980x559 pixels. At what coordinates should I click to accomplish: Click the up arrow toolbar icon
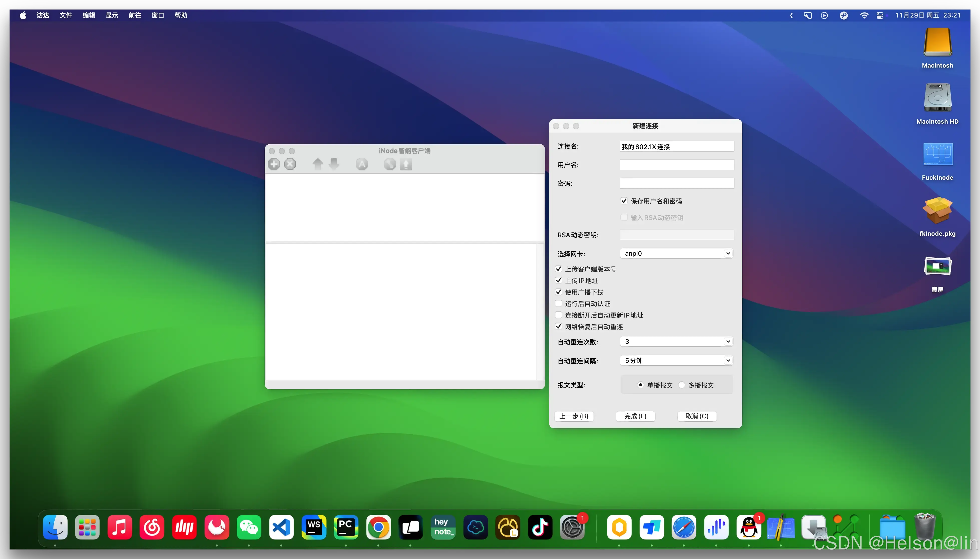pyautogui.click(x=318, y=164)
